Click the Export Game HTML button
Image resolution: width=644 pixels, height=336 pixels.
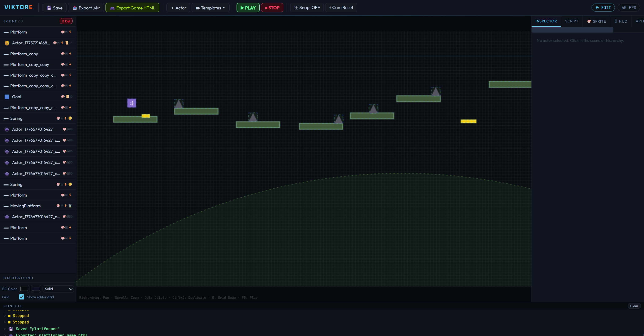pyautogui.click(x=132, y=8)
